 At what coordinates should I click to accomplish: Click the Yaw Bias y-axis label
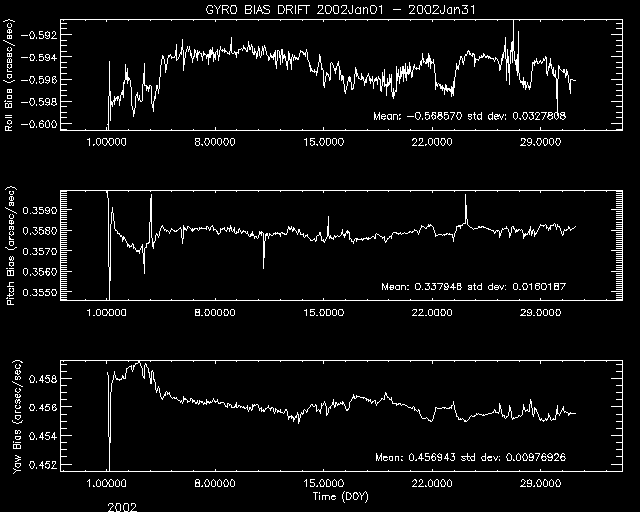10,415
